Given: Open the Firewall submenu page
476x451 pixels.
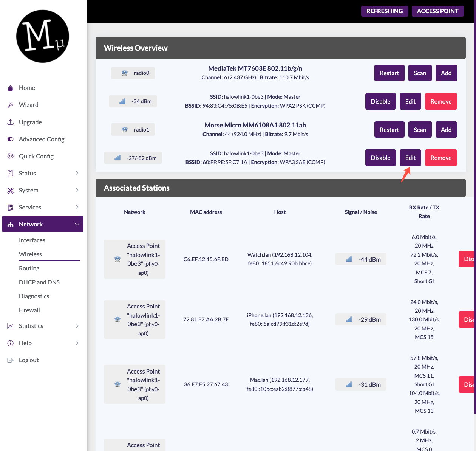Looking at the screenshot, I should coord(29,310).
